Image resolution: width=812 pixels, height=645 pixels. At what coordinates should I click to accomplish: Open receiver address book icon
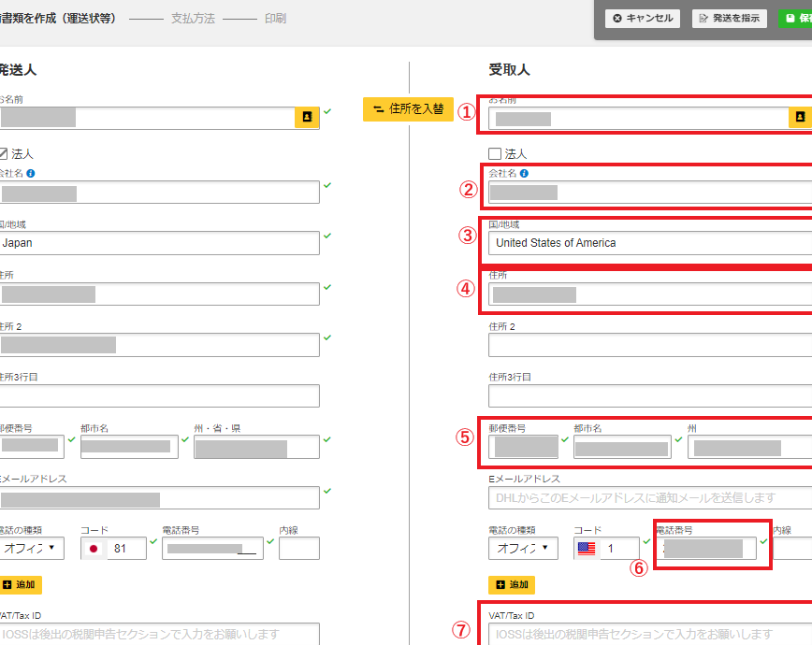pos(800,117)
